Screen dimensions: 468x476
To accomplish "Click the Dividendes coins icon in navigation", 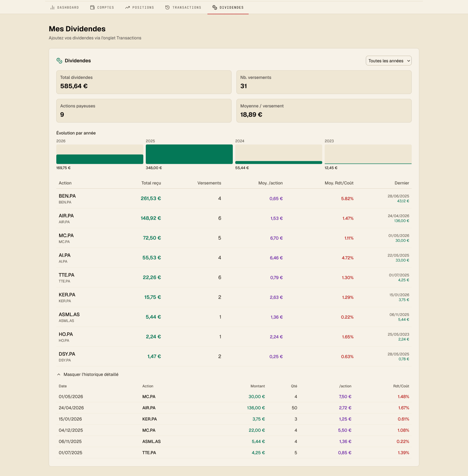I will coord(214,8).
